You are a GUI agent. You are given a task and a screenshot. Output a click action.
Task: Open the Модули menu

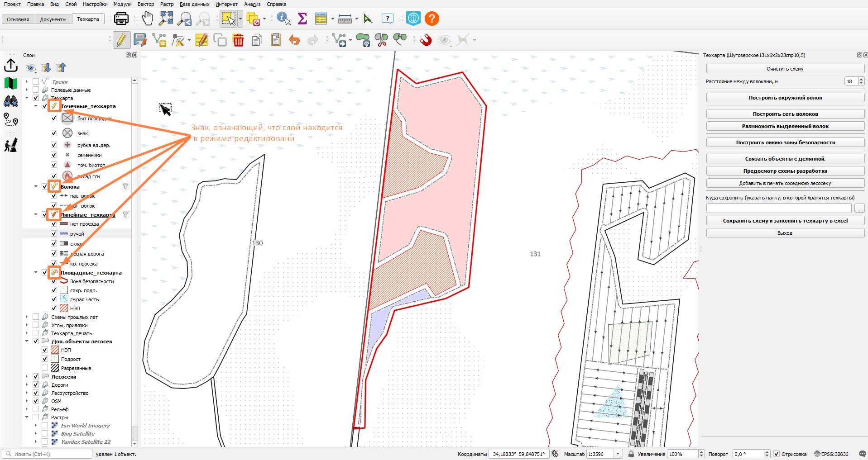pyautogui.click(x=122, y=4)
